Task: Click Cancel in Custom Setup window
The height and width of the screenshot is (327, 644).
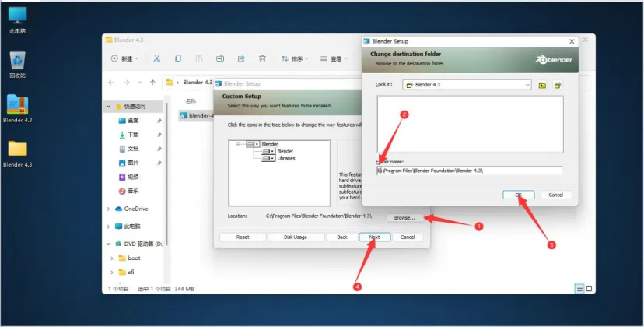Action: click(x=408, y=237)
